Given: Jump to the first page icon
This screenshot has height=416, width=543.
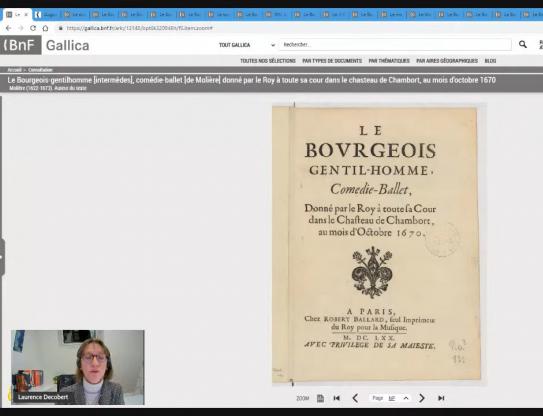Looking at the screenshot, I should (x=337, y=398).
